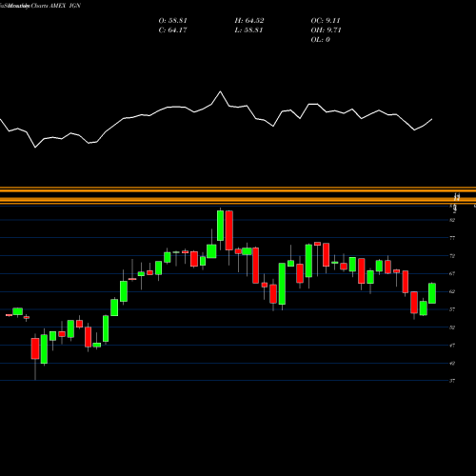This screenshot has width=476, height=476.
Task: Click the "H: 64.52" high value
Action: 249,21
